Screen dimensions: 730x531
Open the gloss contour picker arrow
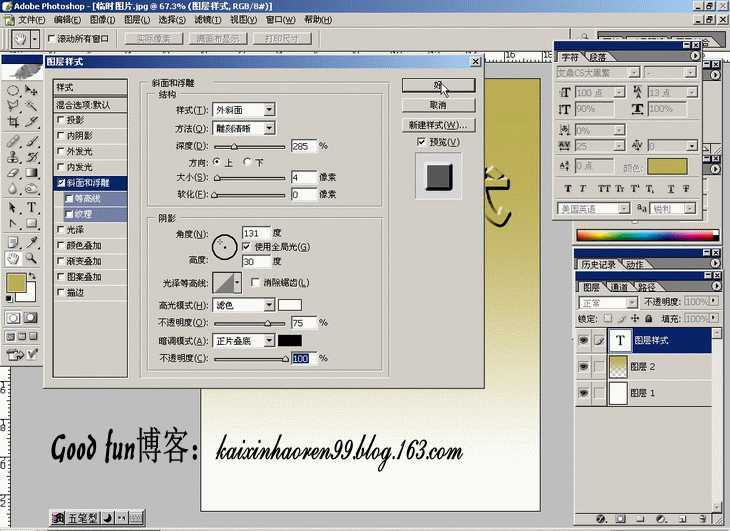pyautogui.click(x=237, y=282)
